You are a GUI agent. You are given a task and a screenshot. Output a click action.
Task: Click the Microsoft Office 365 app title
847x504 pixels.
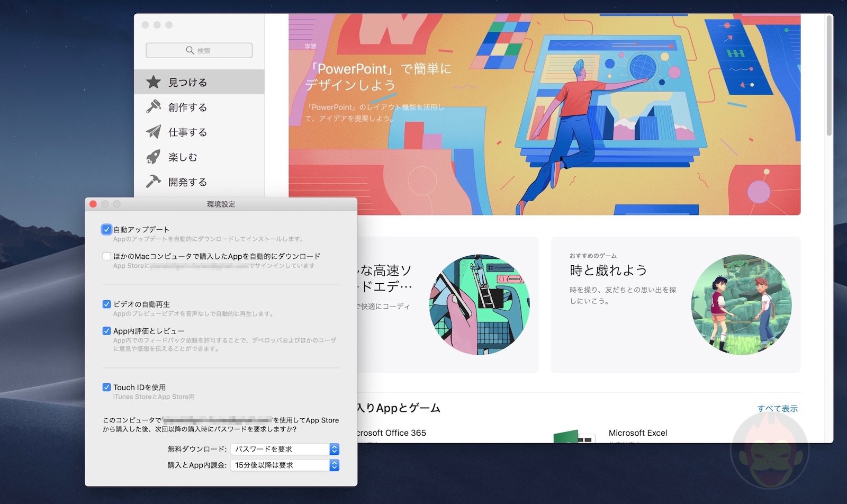click(392, 433)
